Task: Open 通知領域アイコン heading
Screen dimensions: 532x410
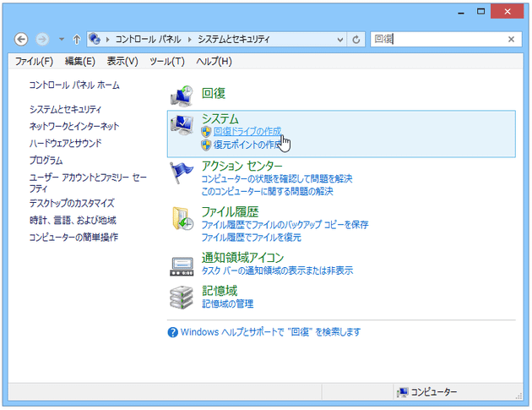Action: coord(242,258)
